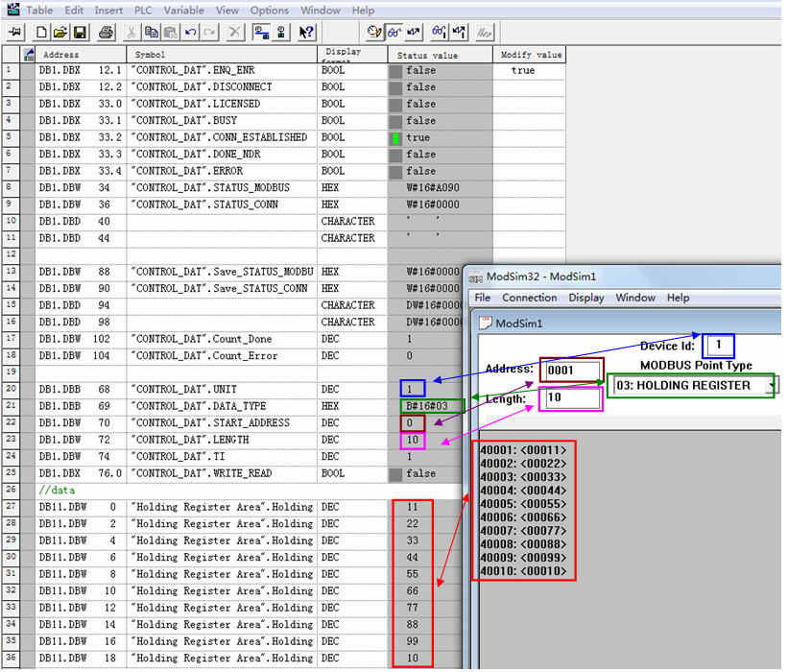Click the Address input field showing 0001
Viewport: 788px width, 672px height.
[572, 371]
